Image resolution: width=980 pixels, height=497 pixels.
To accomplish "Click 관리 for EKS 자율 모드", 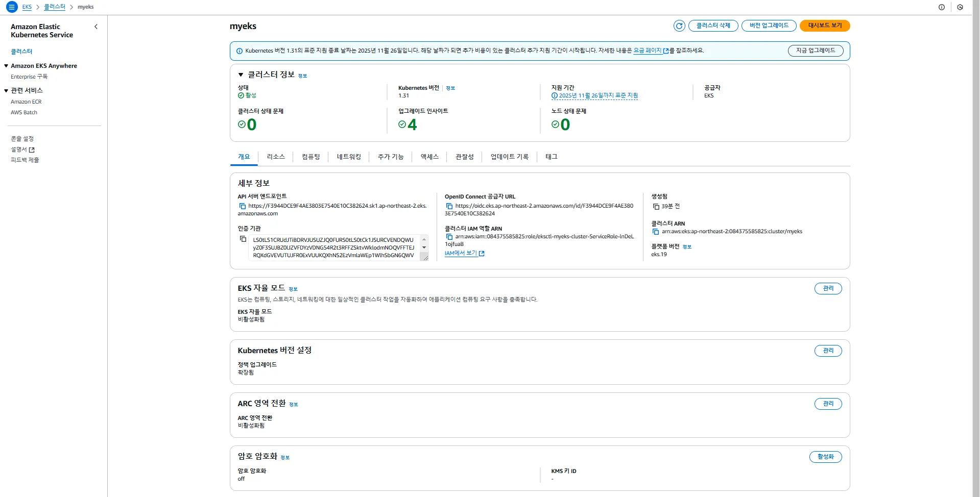I will click(x=828, y=288).
